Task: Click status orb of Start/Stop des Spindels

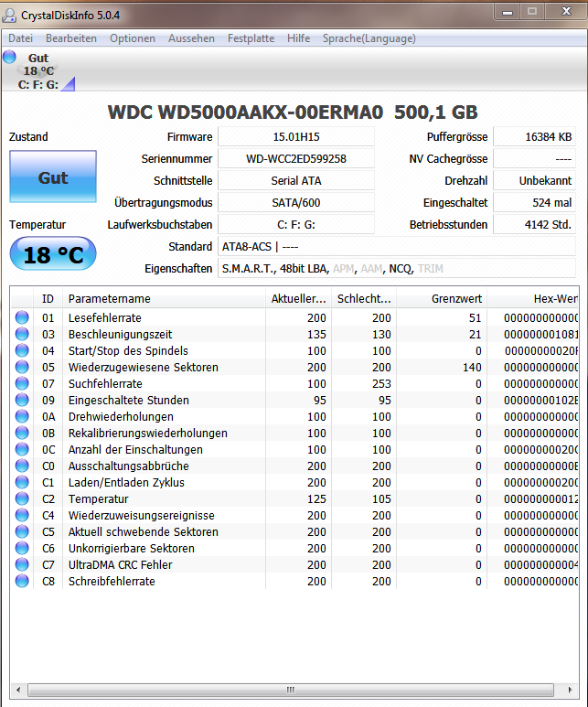Action: click(22, 350)
